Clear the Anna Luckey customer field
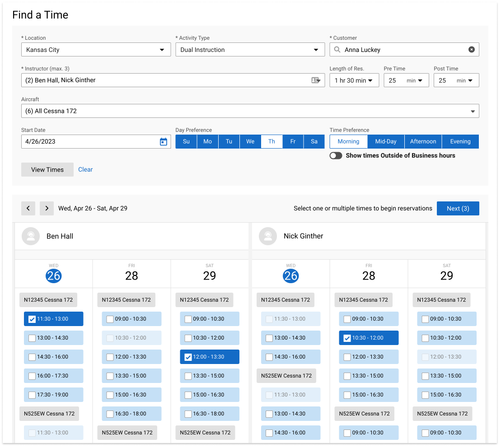The width and height of the screenshot is (501, 448). click(472, 50)
